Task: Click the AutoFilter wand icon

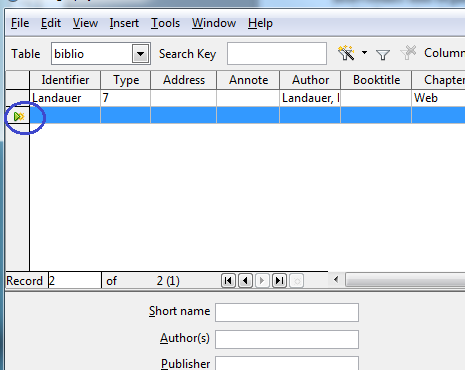Action: click(x=346, y=53)
